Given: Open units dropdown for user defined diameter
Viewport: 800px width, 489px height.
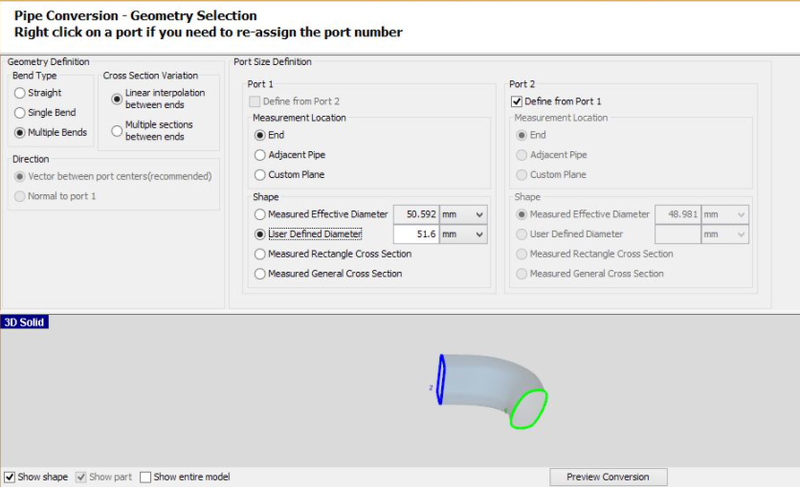Looking at the screenshot, I should pos(463,234).
